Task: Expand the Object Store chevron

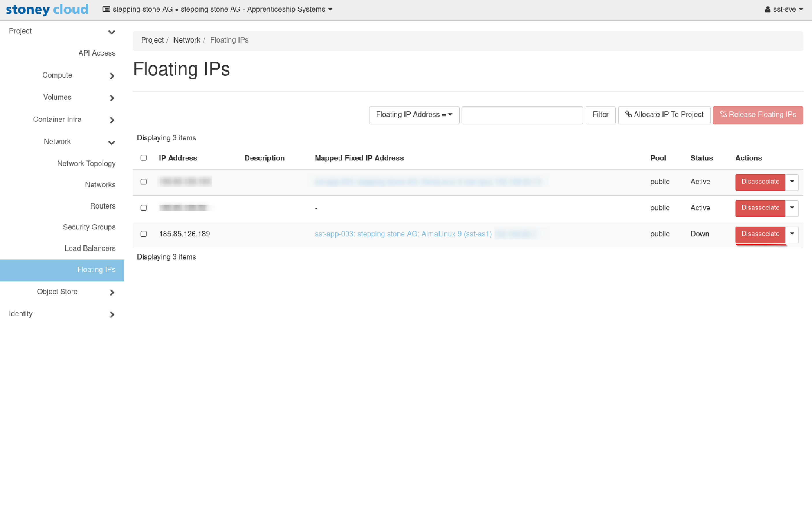Action: [112, 292]
